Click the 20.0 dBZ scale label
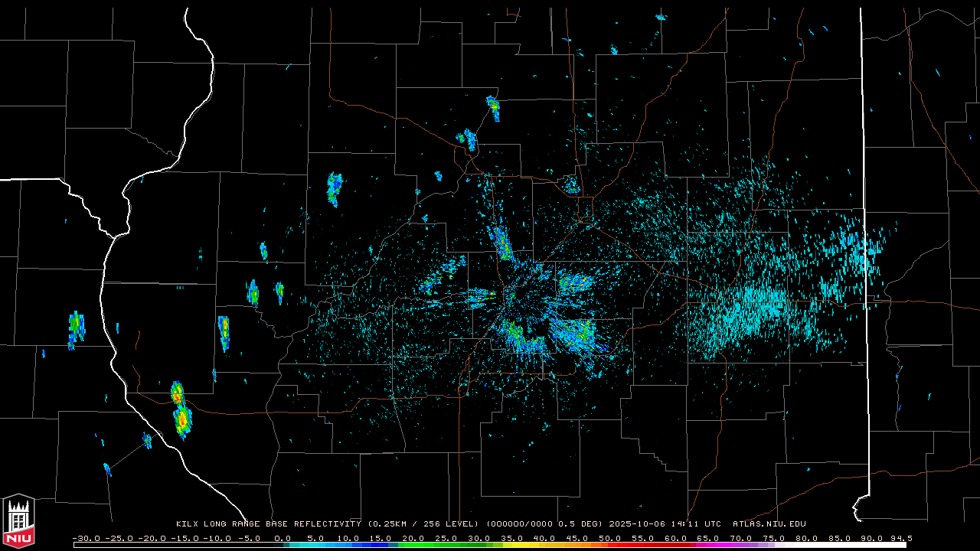The width and height of the screenshot is (980, 551). [413, 538]
